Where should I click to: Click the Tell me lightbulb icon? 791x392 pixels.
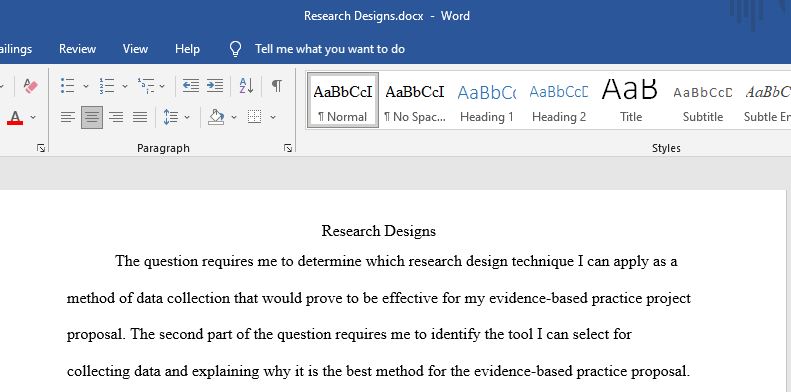[x=235, y=49]
